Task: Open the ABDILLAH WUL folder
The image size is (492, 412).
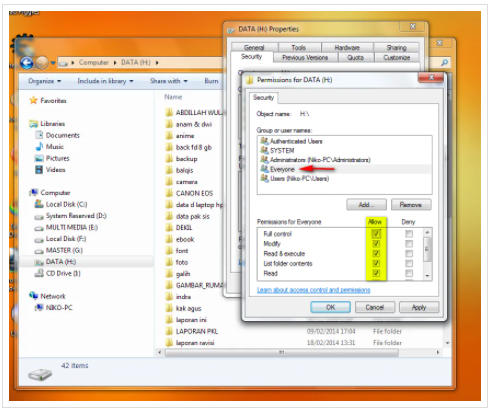Action: (x=195, y=113)
